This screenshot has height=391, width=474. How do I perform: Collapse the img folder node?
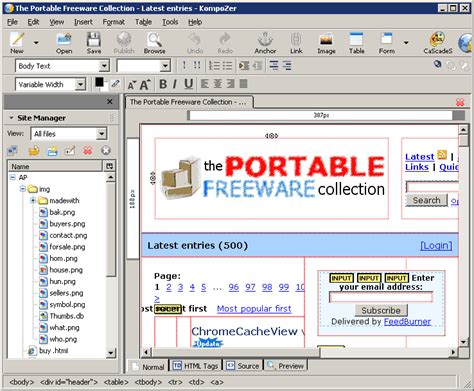tap(23, 189)
